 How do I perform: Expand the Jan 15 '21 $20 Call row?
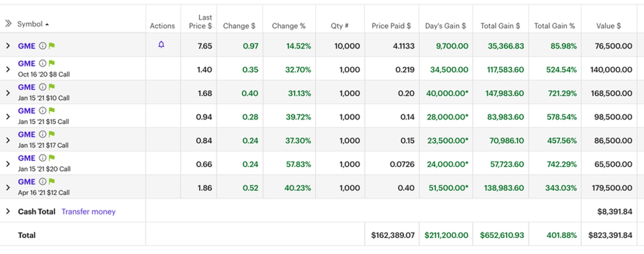(x=8, y=164)
